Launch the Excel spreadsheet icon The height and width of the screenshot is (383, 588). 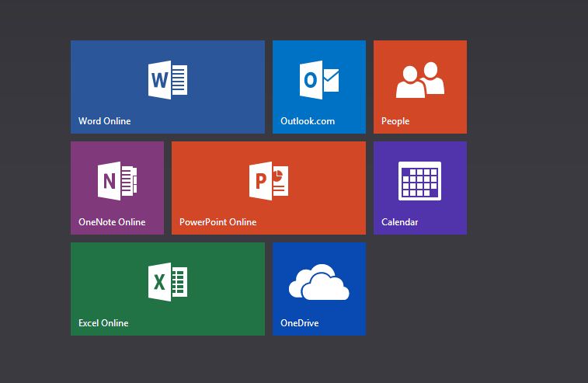pos(168,282)
